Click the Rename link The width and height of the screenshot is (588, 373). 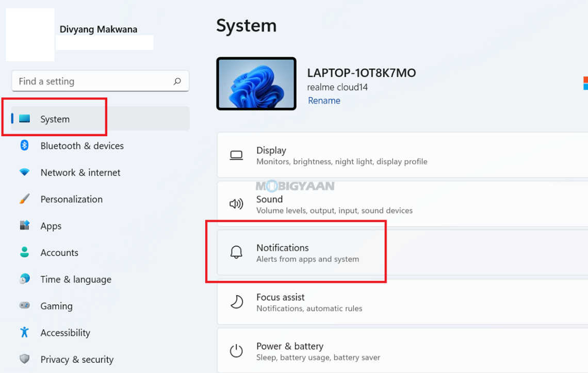point(324,101)
